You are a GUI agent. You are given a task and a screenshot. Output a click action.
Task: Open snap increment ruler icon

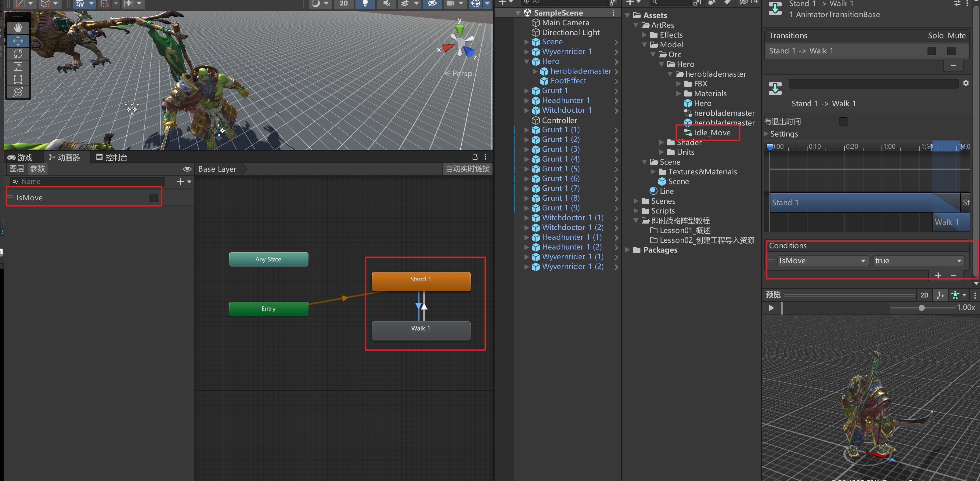tap(128, 3)
